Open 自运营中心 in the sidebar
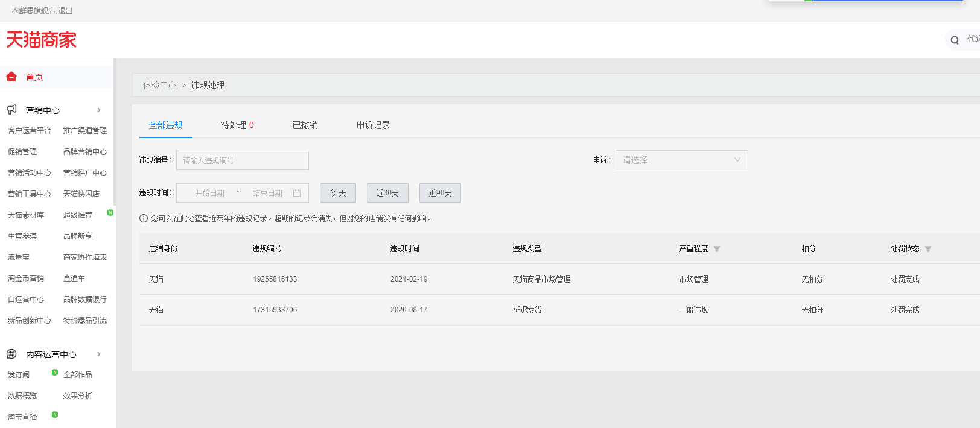980x428 pixels. [x=26, y=299]
